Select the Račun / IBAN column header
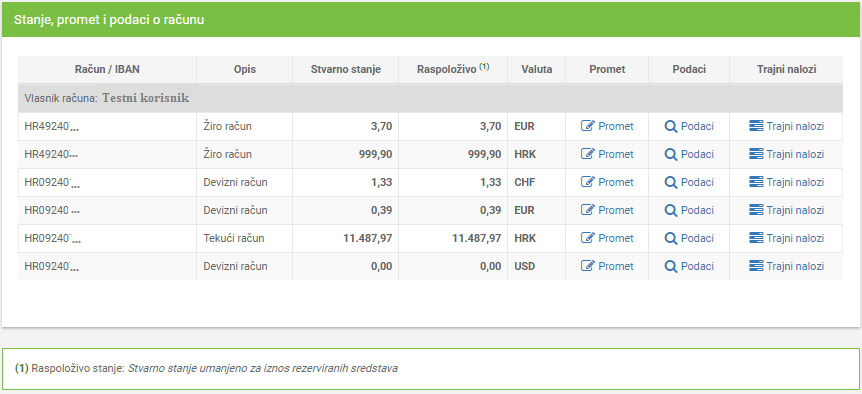Viewport: 862px width, 394px height. pos(107,70)
